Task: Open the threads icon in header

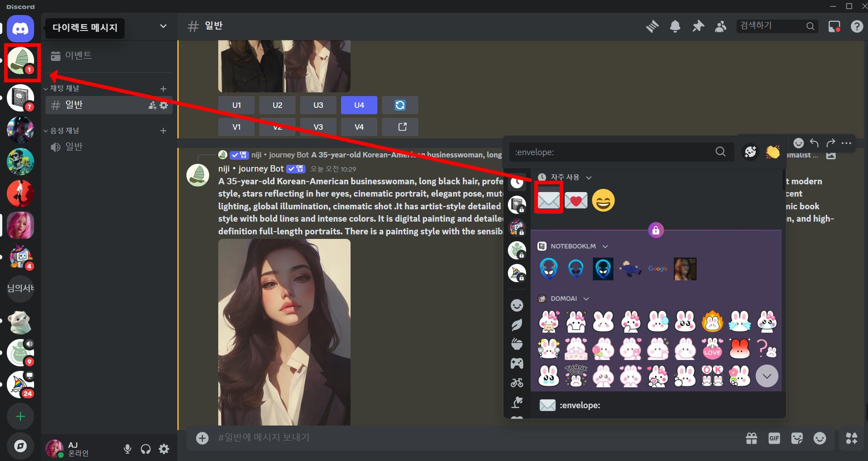Action: point(652,26)
